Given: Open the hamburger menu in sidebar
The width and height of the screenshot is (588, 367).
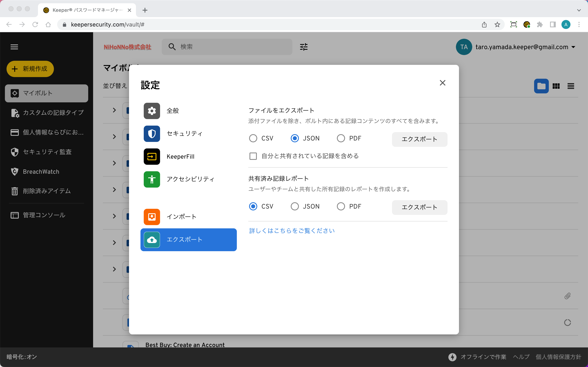Looking at the screenshot, I should pos(14,47).
